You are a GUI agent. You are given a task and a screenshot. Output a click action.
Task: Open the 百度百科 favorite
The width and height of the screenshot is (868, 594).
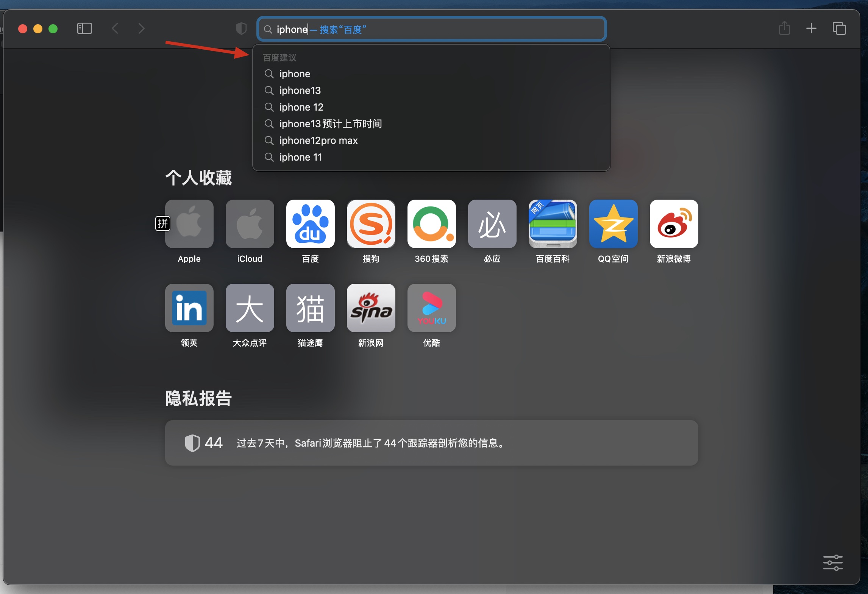552,224
